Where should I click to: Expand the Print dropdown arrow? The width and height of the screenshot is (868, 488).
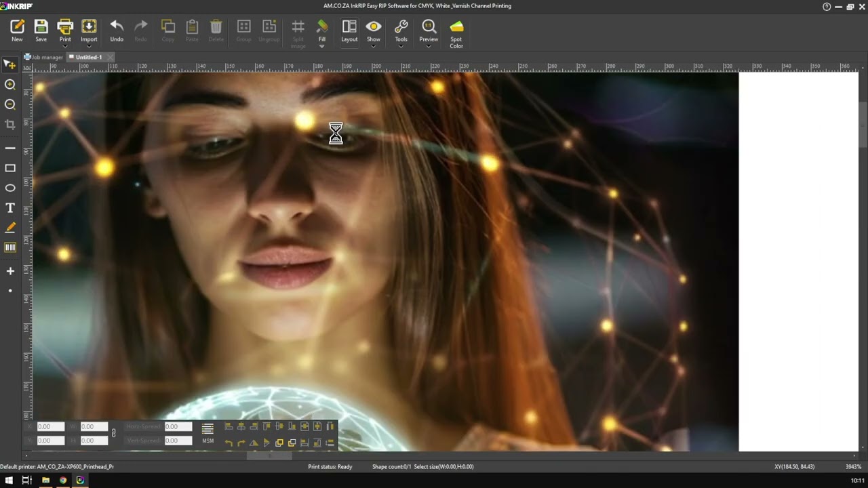point(65,46)
